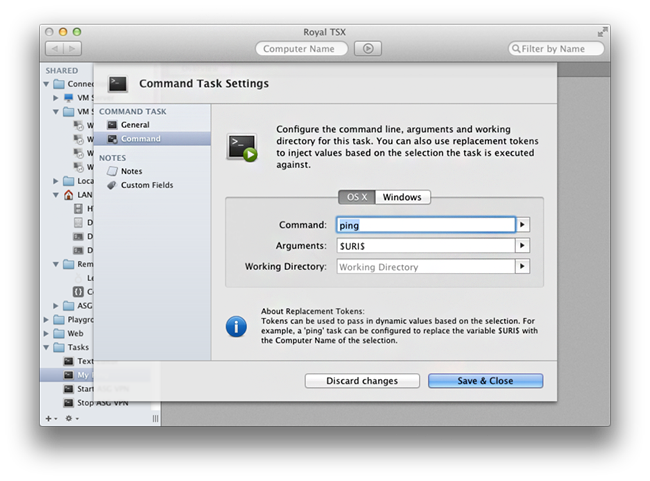Click the ASG folder icon
Screen dimensions: 650x481
click(x=68, y=306)
